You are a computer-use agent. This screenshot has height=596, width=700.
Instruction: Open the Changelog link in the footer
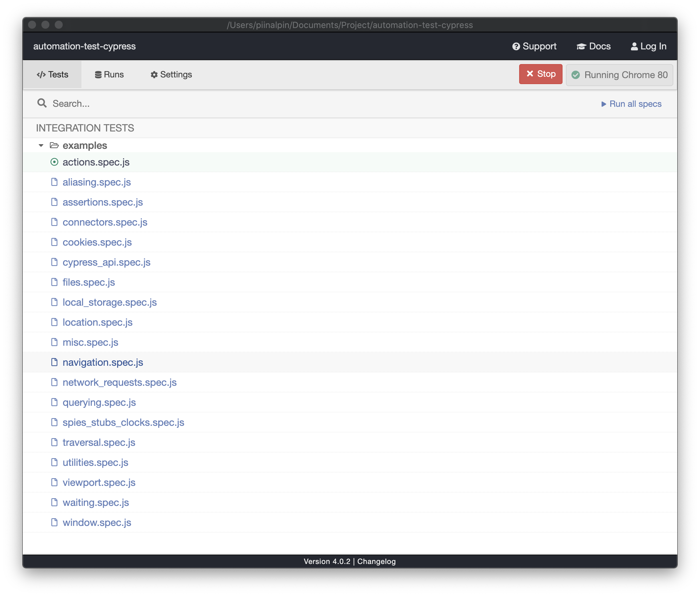[376, 561]
